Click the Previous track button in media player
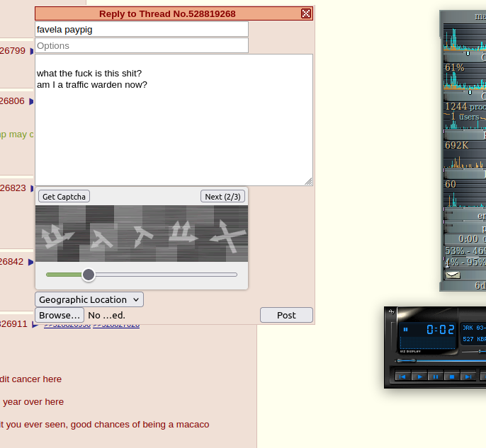The height and width of the screenshot is (448, 486). point(402,377)
